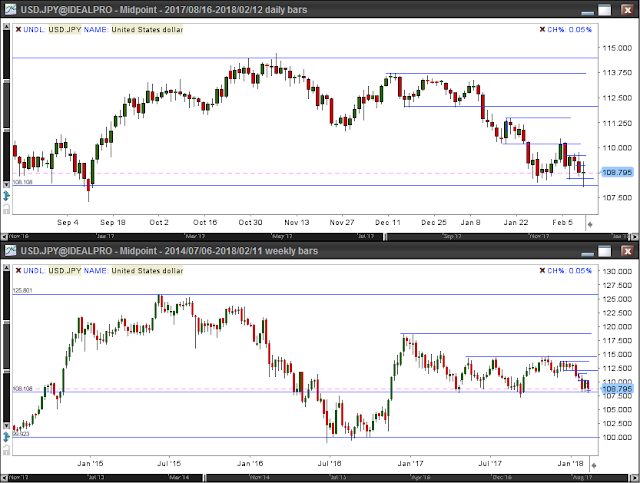Click the 130.000 price axis label in weekly chart
This screenshot has height=483, width=640.
617,271
